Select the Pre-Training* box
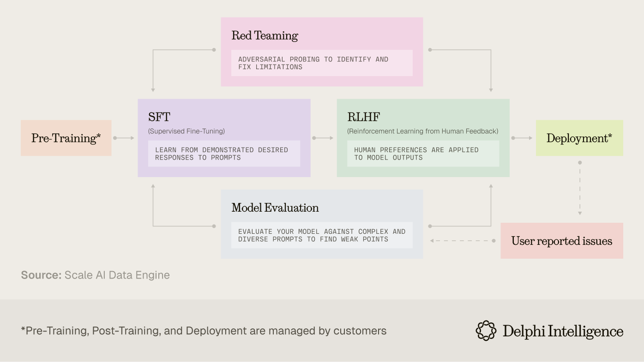The height and width of the screenshot is (362, 644). pyautogui.click(x=66, y=138)
